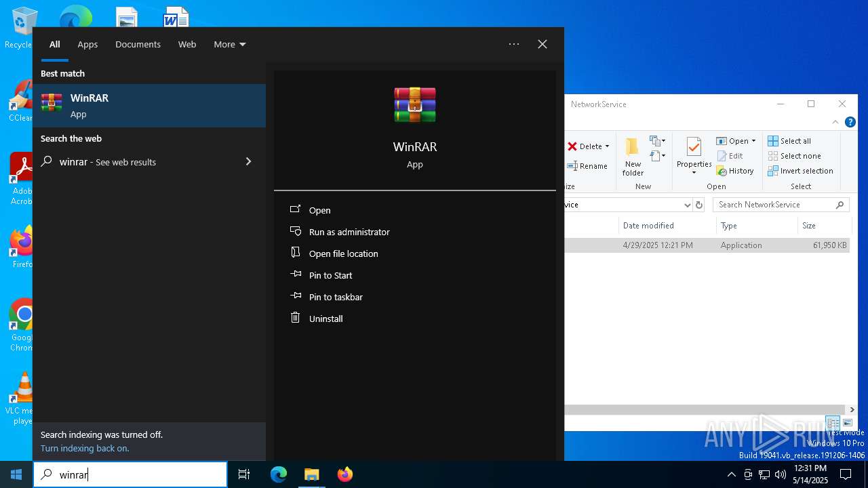Open search options ellipsis menu

click(x=514, y=44)
